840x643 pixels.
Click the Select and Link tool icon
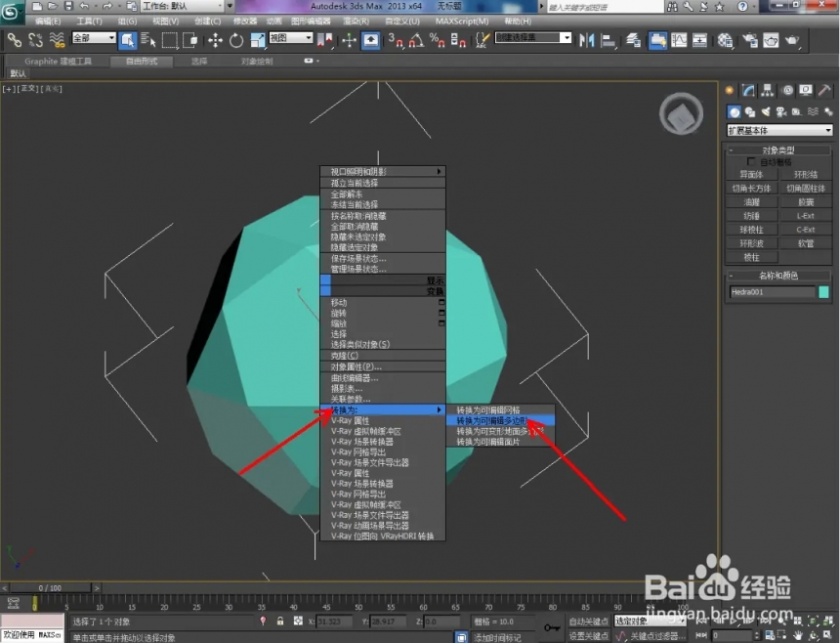15,40
